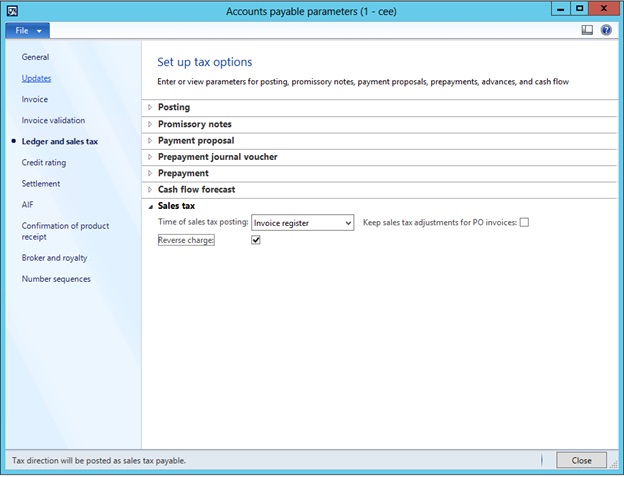Go to Broker and royalty section
The height and width of the screenshot is (477, 624).
pos(55,258)
